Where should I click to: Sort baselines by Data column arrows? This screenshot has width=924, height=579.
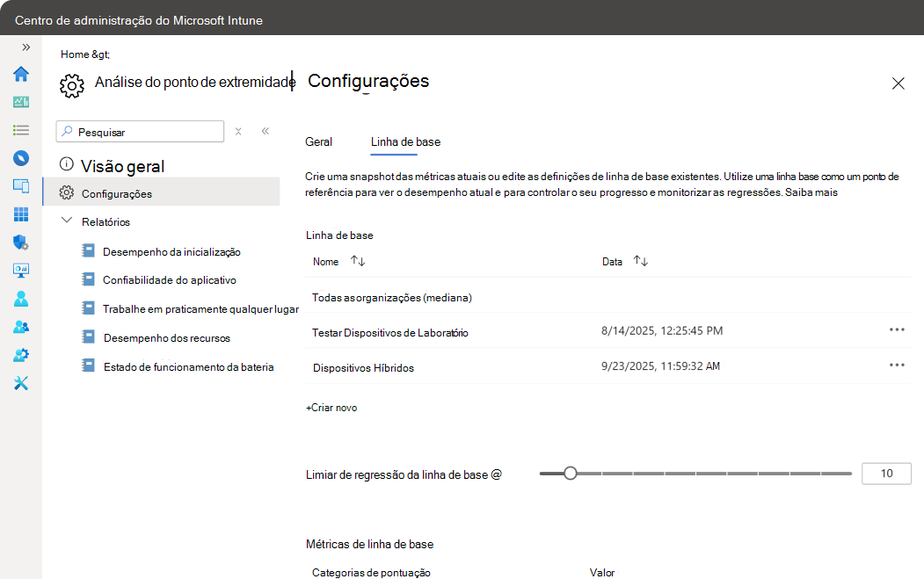pyautogui.click(x=641, y=261)
